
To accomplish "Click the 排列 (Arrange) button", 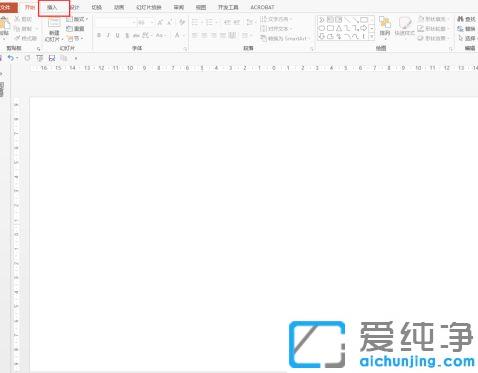I will pos(385,27).
